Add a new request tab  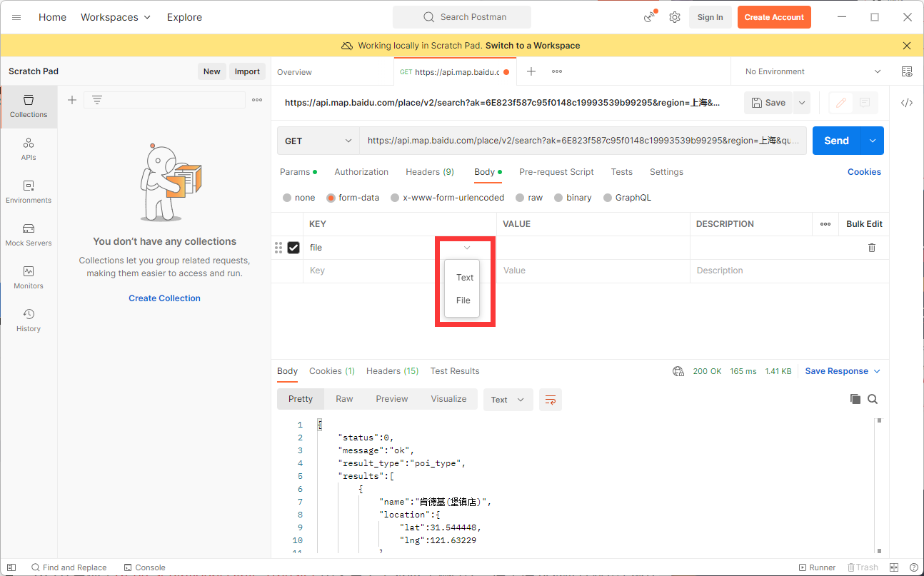tap(531, 71)
